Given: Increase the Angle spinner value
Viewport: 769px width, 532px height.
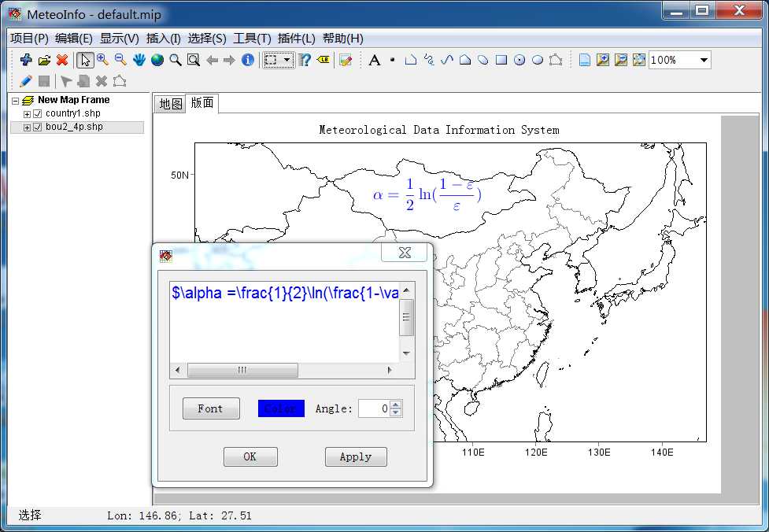Looking at the screenshot, I should [x=397, y=405].
